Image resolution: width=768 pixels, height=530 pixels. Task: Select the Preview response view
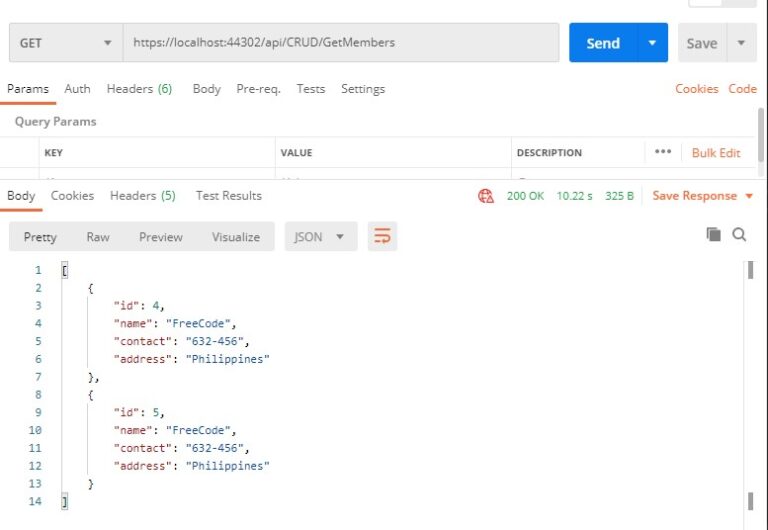coord(161,237)
